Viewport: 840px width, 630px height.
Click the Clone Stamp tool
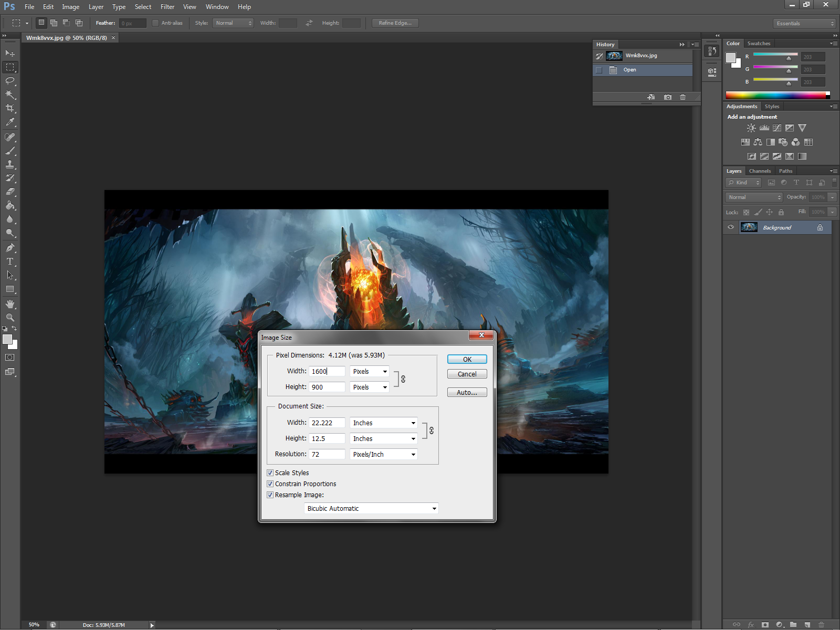pos(10,164)
